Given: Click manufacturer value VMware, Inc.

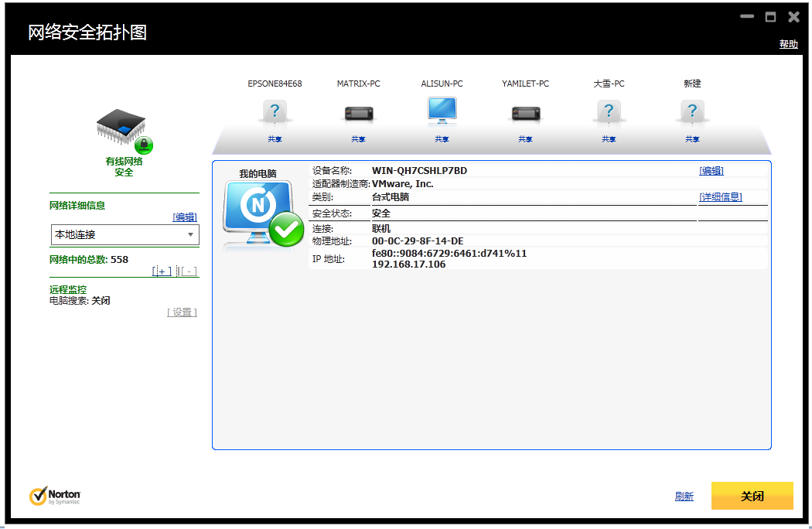Looking at the screenshot, I should pos(402,184).
